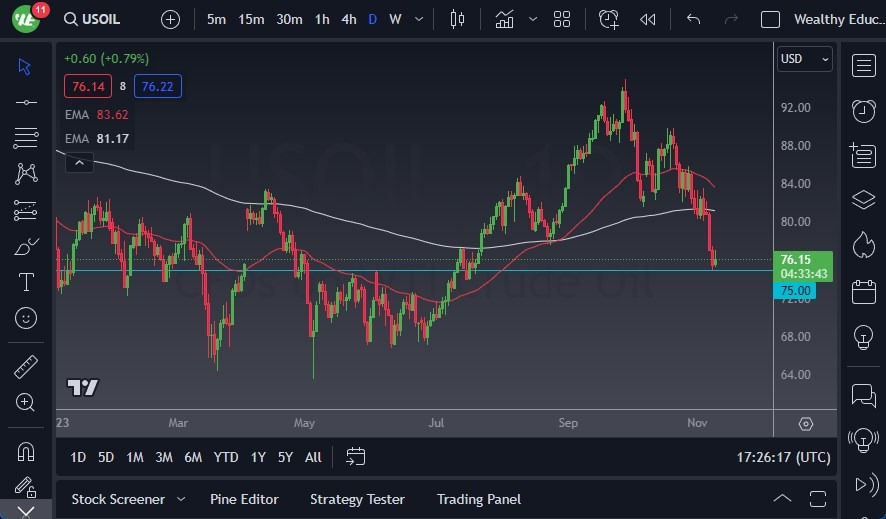
Task: Click the Undo arrow
Action: [x=694, y=19]
